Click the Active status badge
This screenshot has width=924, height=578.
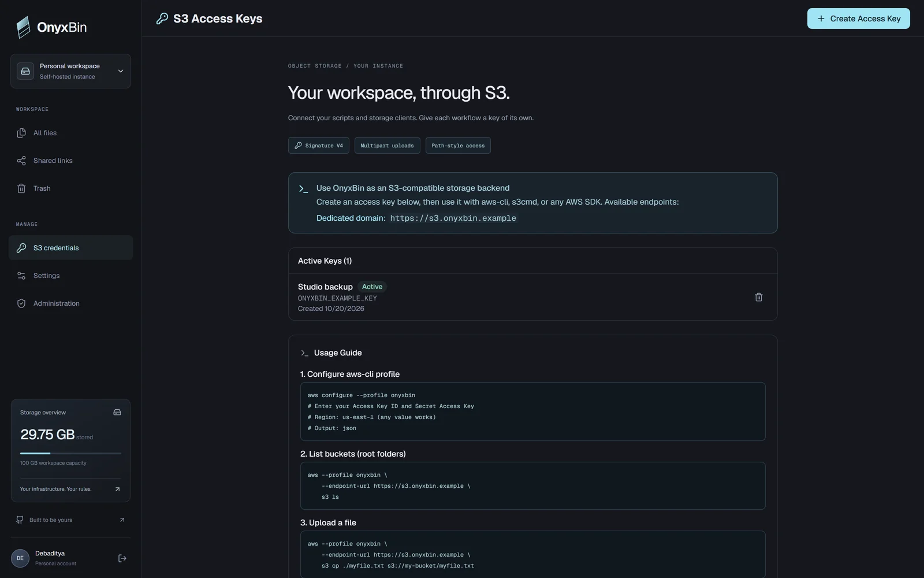coord(372,287)
